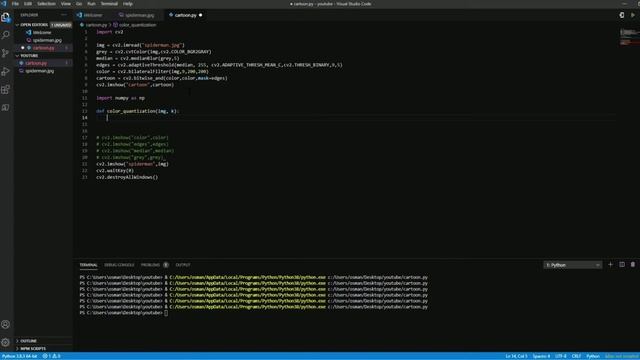
Task: Run the Python file with play icon
Action: [633, 15]
